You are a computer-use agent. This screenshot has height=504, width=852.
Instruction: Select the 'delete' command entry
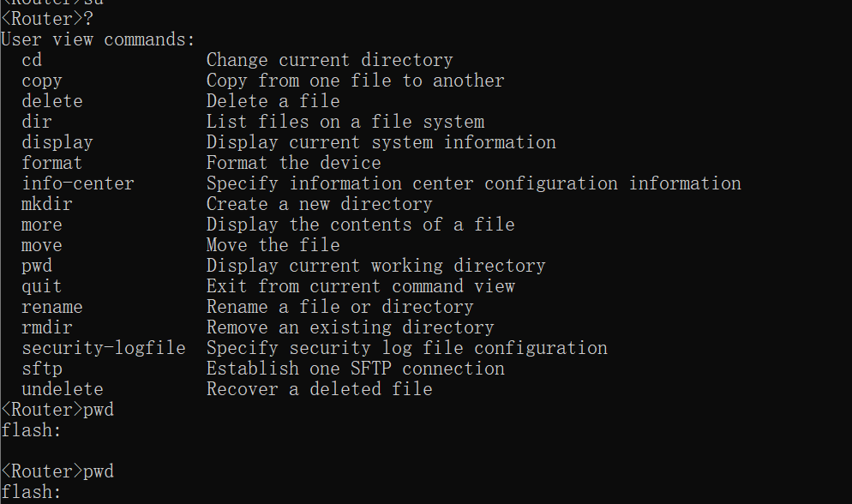[52, 101]
